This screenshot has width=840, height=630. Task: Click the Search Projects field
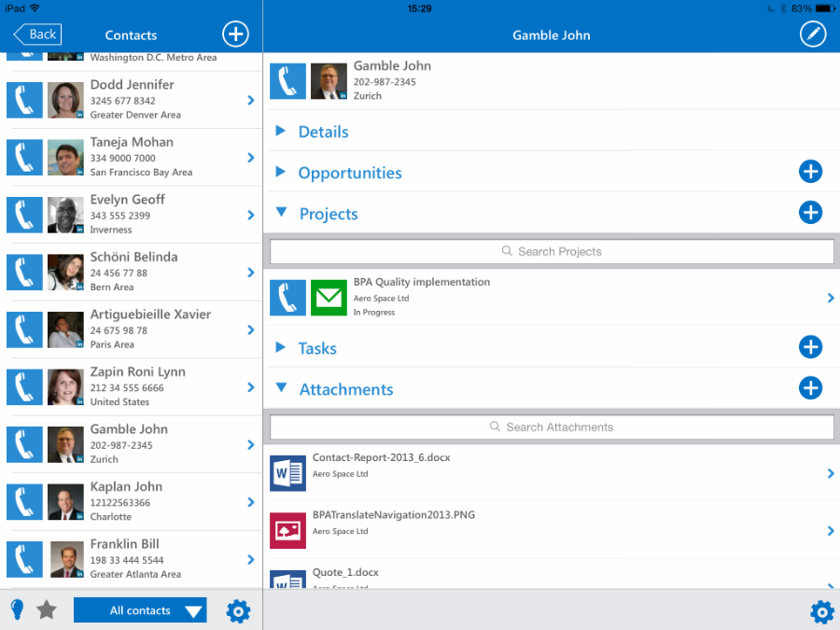(x=552, y=251)
